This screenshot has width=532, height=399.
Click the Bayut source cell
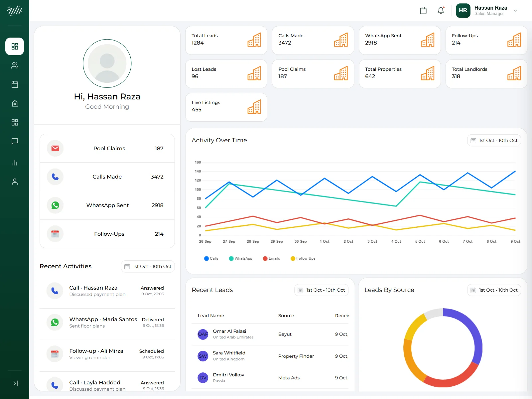285,334
